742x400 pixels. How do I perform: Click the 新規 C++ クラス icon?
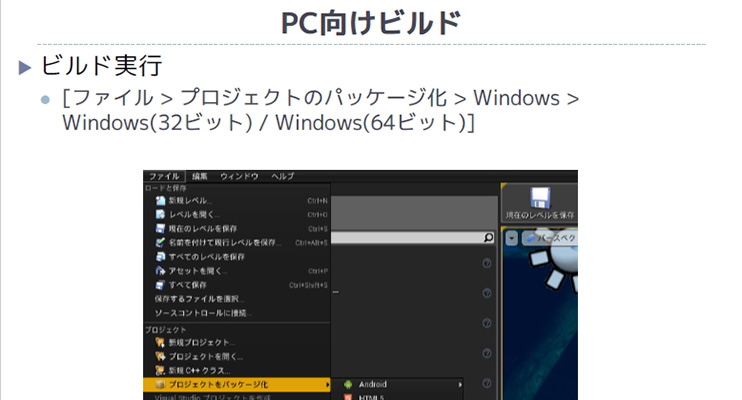159,370
